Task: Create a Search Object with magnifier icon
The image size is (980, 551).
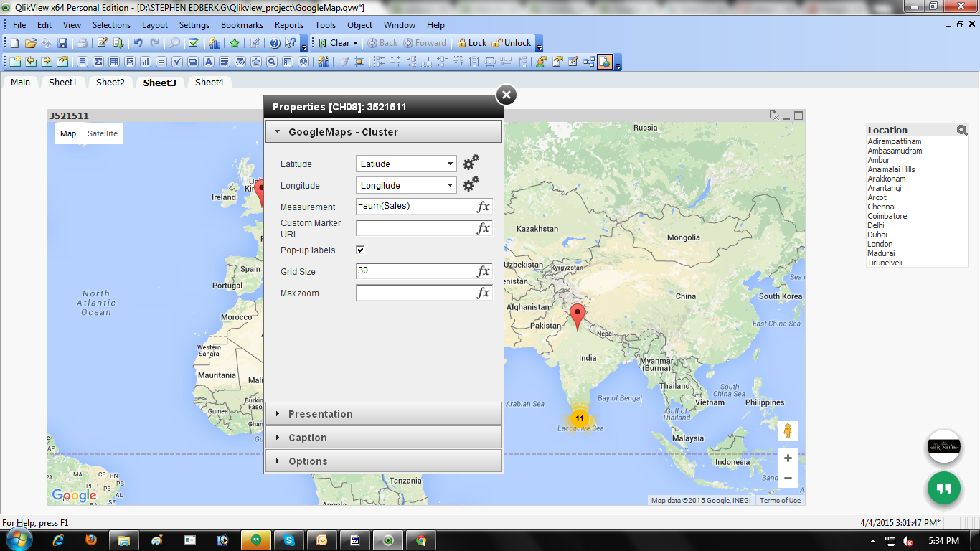Action: 272,62
